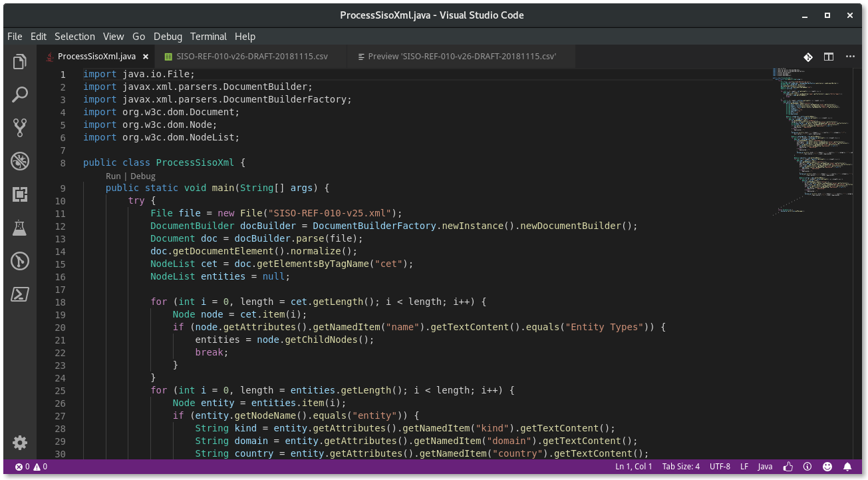Click the string "SISO-REF-010-v25.xml" on line 11
Image resolution: width=868 pixels, height=480 pixels.
(331, 213)
